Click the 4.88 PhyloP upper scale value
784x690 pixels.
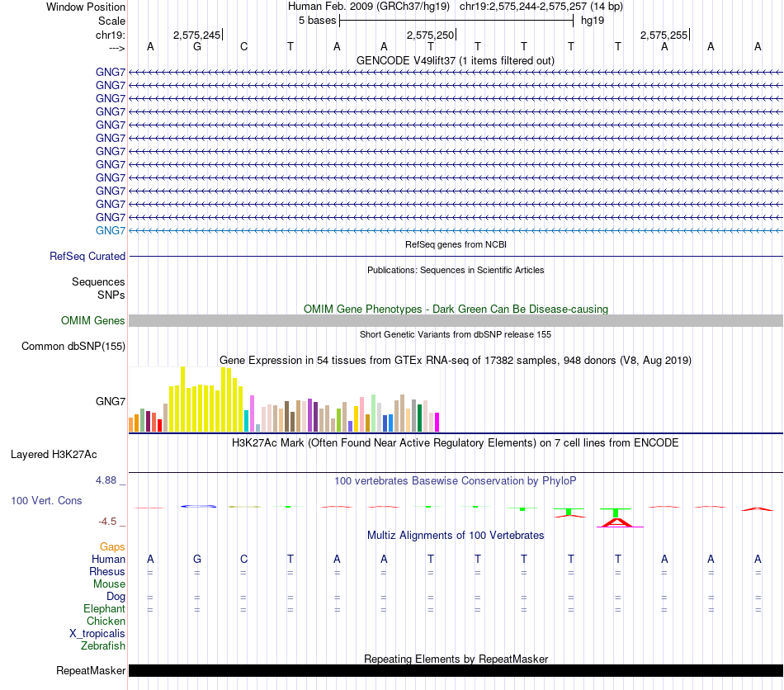coord(106,480)
